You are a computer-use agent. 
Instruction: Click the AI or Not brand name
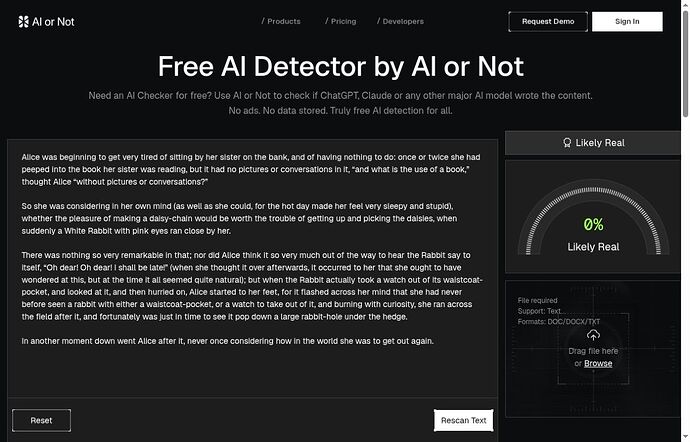tap(53, 22)
